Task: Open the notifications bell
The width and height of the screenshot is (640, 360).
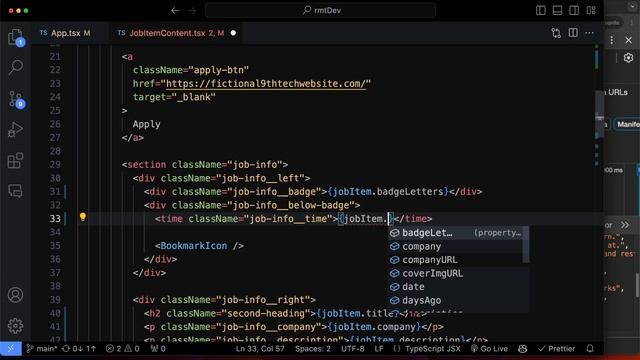Action: tap(590, 349)
